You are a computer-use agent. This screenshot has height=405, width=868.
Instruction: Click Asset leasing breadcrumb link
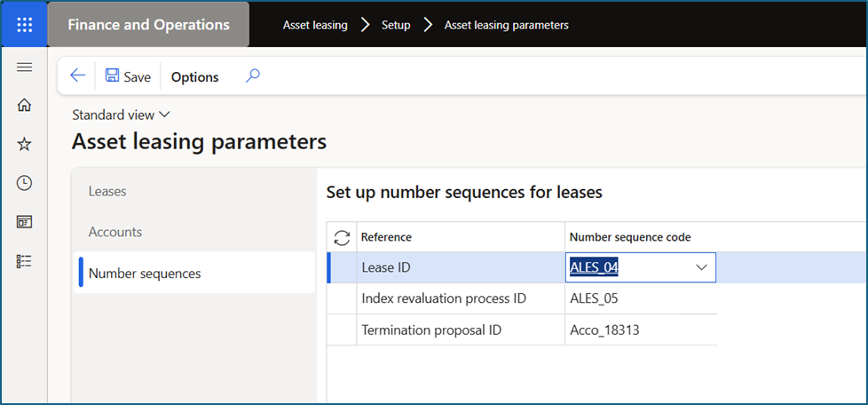tap(315, 25)
